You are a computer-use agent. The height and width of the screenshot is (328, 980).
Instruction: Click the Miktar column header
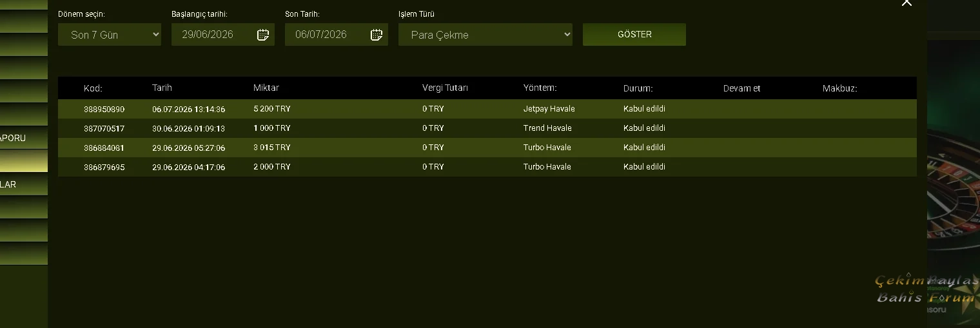(x=266, y=88)
